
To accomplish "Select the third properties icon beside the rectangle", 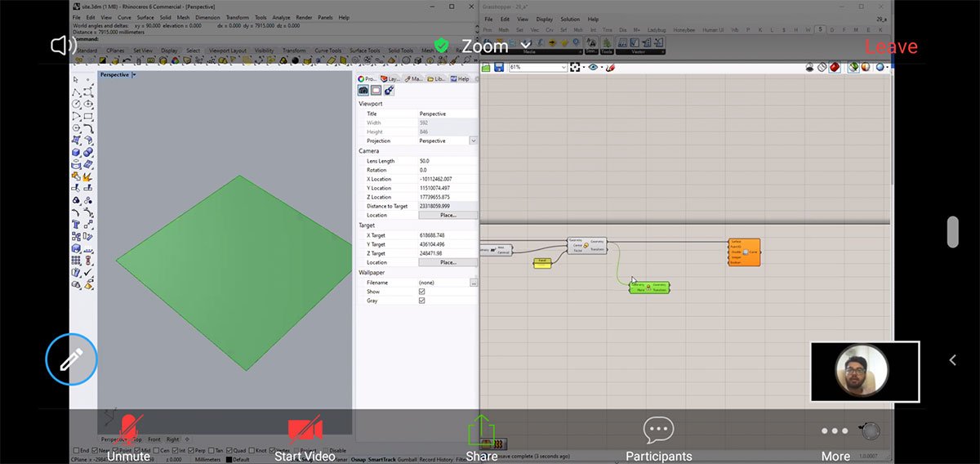I will 389,91.
